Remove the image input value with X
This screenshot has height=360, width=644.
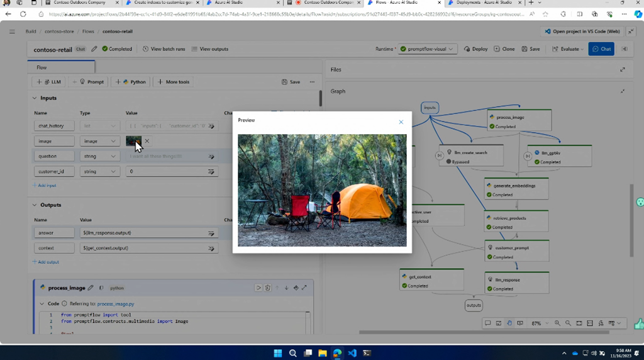pyautogui.click(x=147, y=142)
